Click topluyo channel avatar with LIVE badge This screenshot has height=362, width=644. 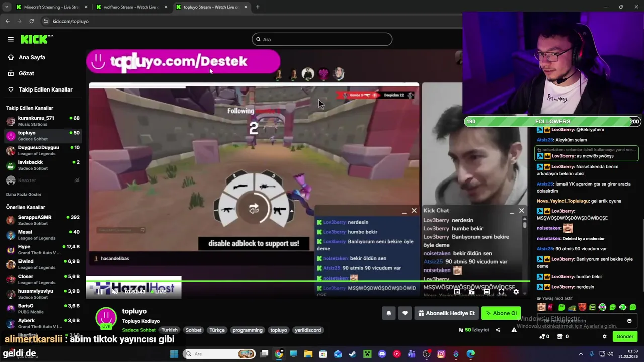(x=106, y=319)
